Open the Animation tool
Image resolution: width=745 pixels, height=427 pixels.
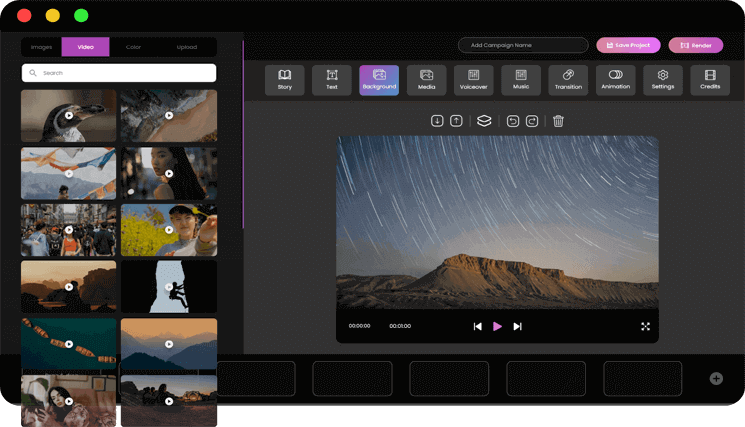[615, 80]
